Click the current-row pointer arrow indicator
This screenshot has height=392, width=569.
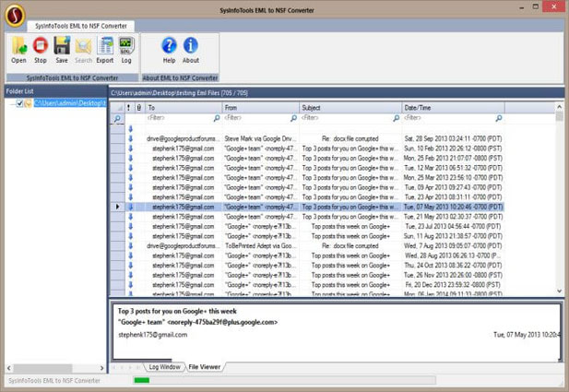tap(117, 207)
